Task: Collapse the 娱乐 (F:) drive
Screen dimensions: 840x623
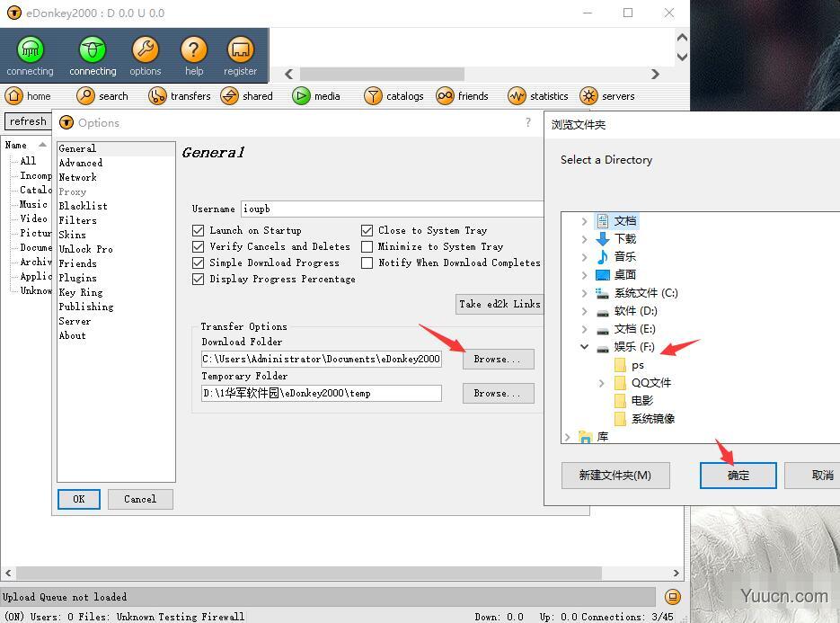Action: coord(585,347)
